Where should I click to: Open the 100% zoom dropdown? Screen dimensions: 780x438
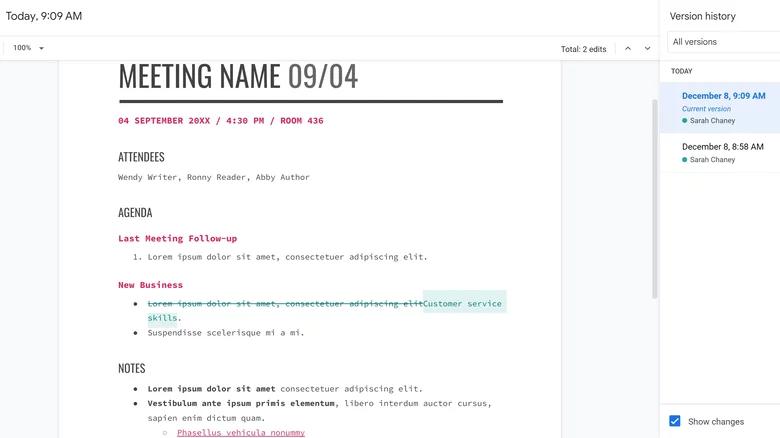click(28, 48)
